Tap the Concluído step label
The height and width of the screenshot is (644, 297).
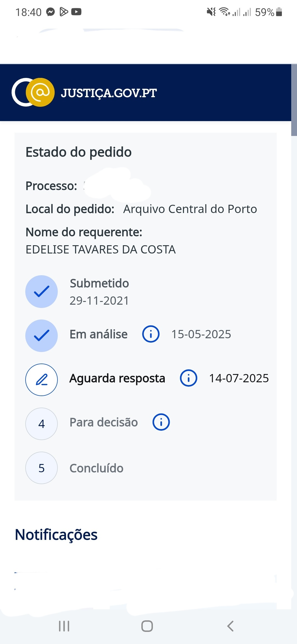click(97, 468)
